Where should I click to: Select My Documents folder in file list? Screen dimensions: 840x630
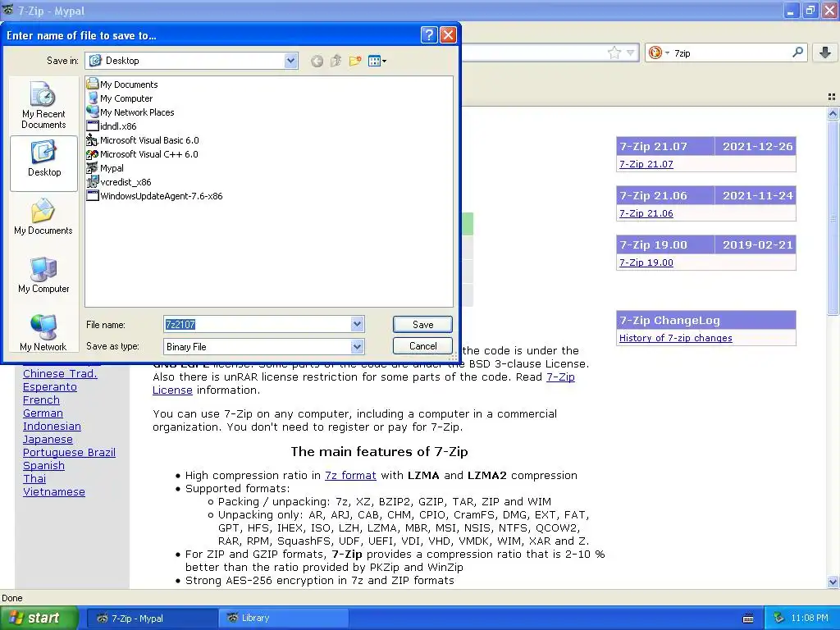click(122, 84)
